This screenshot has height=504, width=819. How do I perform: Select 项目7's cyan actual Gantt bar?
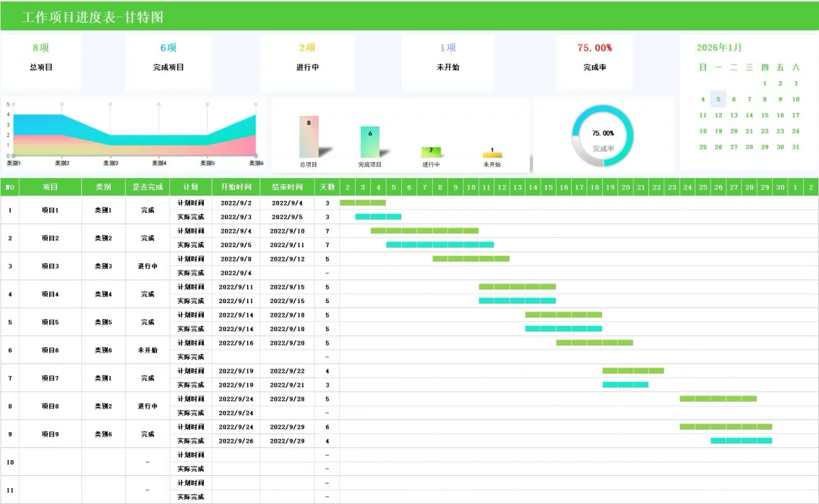coord(625,385)
